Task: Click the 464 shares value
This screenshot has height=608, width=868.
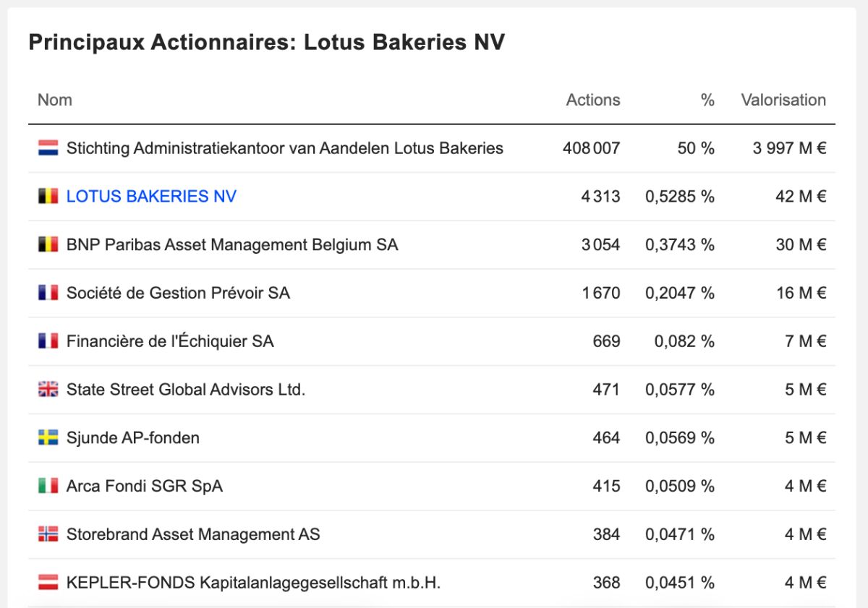Action: [606, 437]
